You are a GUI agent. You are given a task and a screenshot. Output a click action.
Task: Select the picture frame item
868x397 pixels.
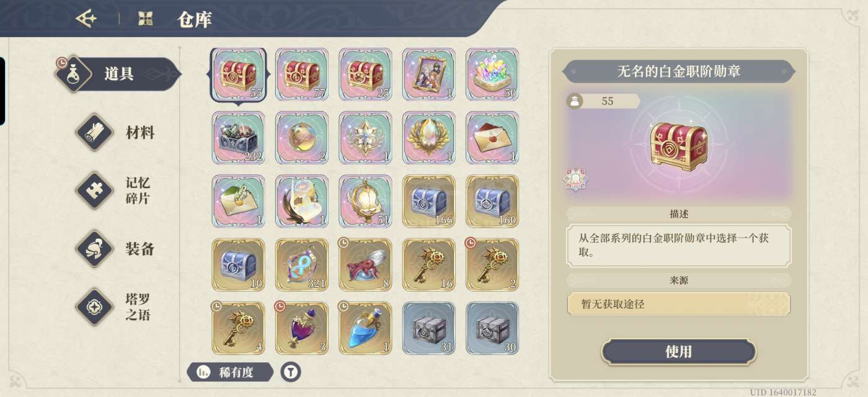[428, 74]
